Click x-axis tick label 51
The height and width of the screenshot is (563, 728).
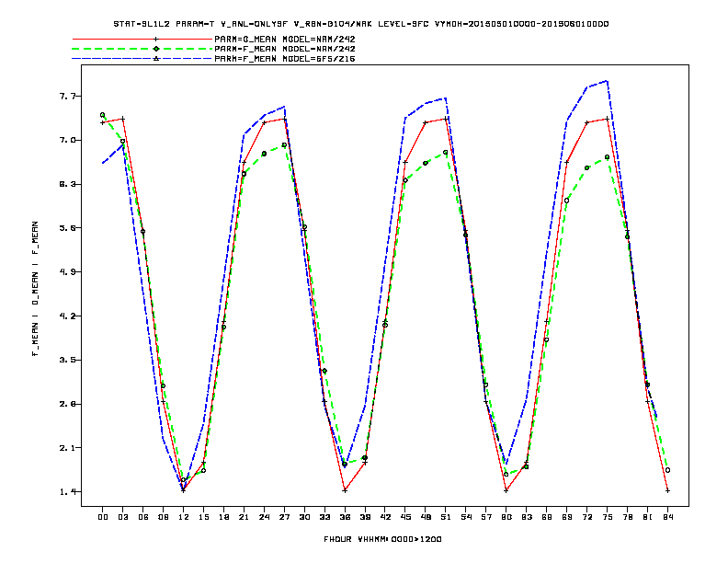tap(446, 517)
